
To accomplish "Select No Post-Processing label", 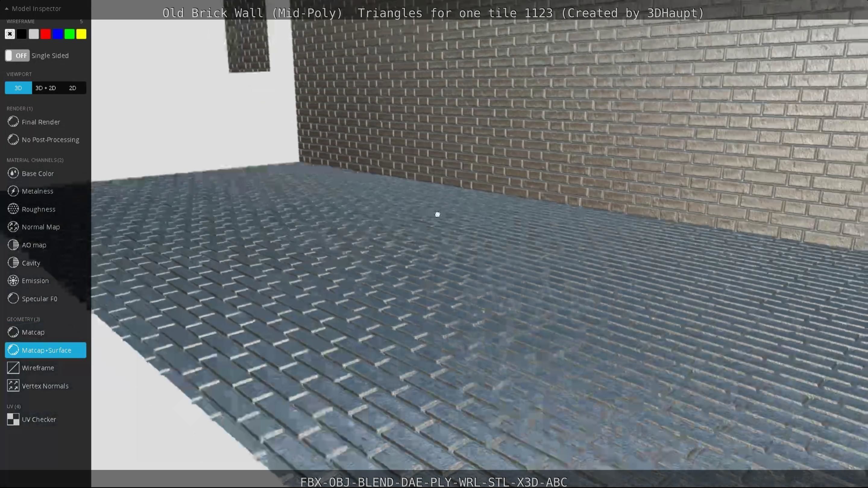I will (x=51, y=140).
